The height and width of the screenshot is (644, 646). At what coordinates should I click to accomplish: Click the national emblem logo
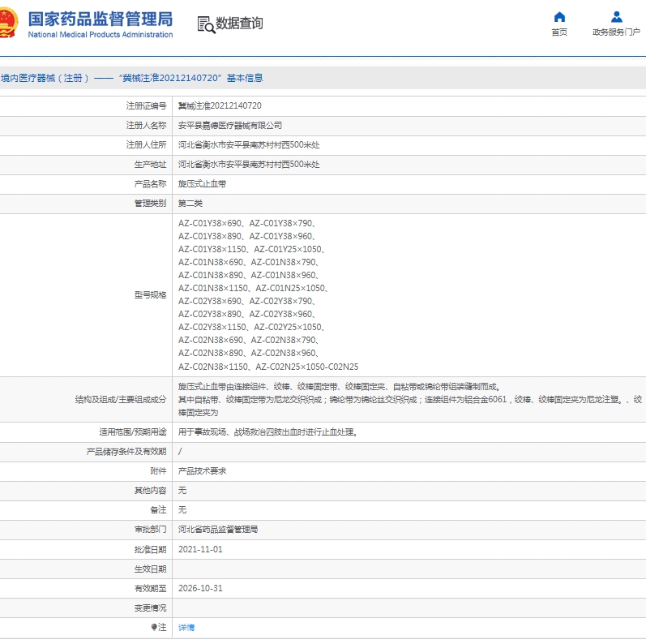click(x=9, y=23)
